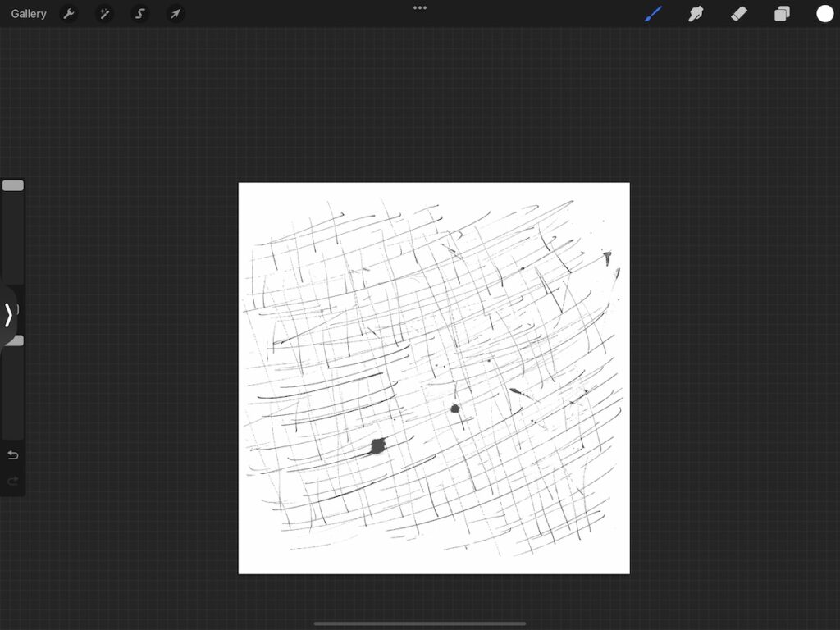Tap the sidebar size slider handle
This screenshot has height=630, width=840.
coord(13,185)
